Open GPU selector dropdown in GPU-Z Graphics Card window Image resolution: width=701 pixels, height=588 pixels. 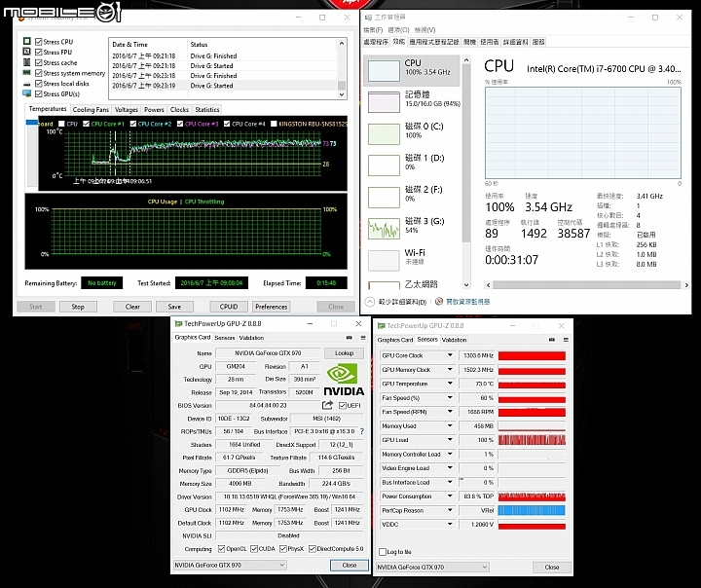(x=230, y=566)
